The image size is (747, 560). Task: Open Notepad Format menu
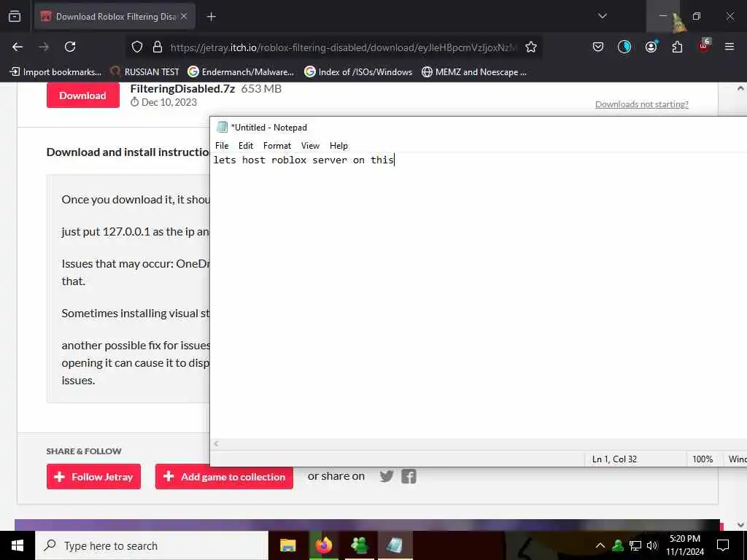tap(276, 146)
